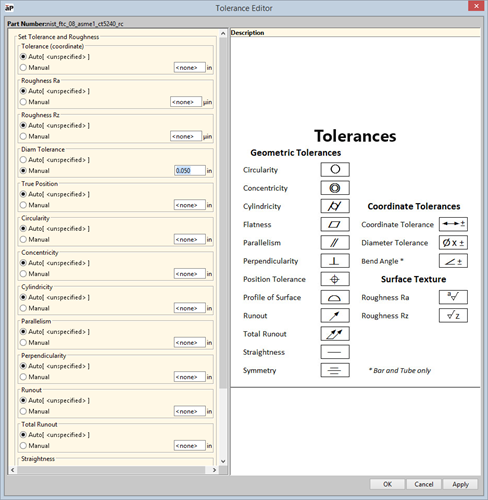Select Manual for Runout

[23, 411]
